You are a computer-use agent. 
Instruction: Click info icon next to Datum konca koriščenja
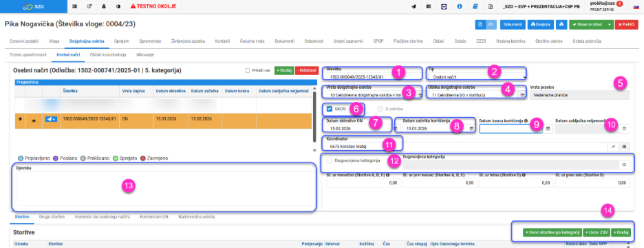tap(526, 121)
